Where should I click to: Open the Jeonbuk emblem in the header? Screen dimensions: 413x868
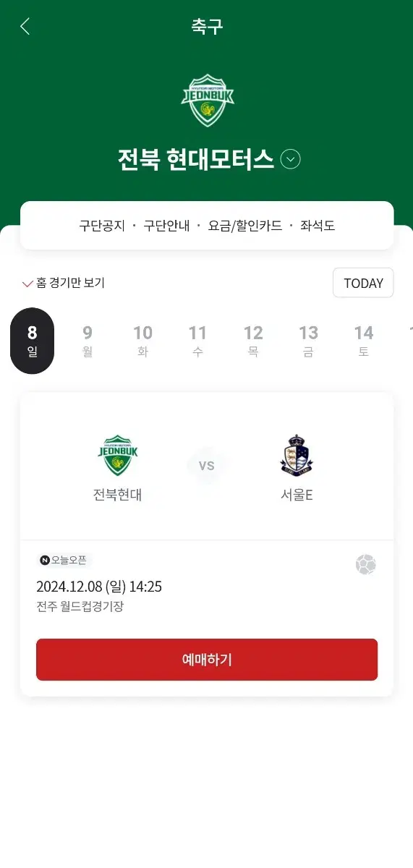[x=207, y=101]
